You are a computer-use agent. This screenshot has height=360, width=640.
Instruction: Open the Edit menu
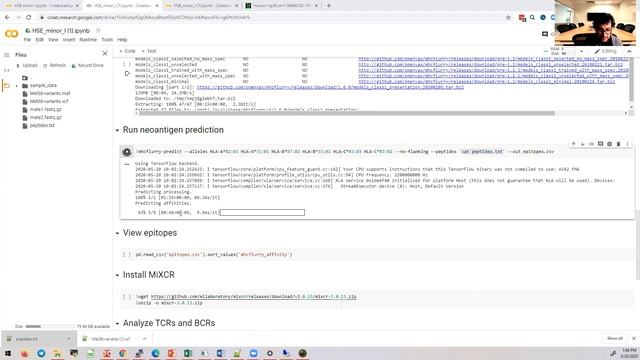39,40
